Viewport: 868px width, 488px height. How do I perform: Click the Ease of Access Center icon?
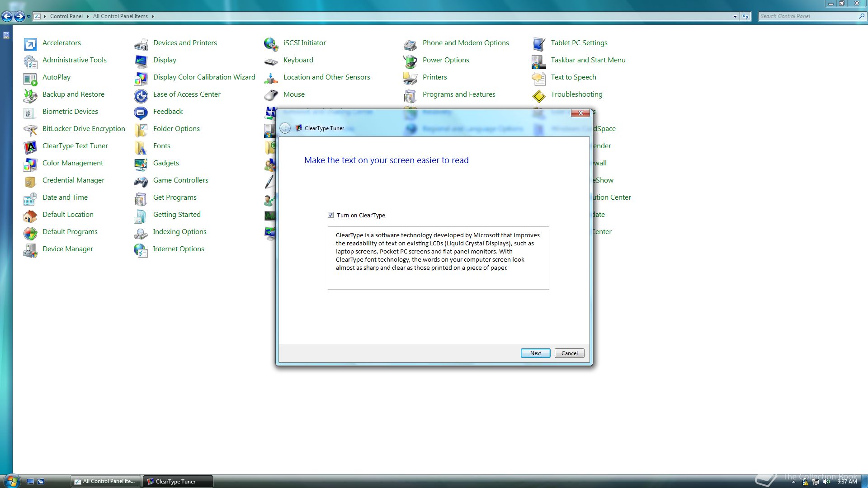[141, 95]
